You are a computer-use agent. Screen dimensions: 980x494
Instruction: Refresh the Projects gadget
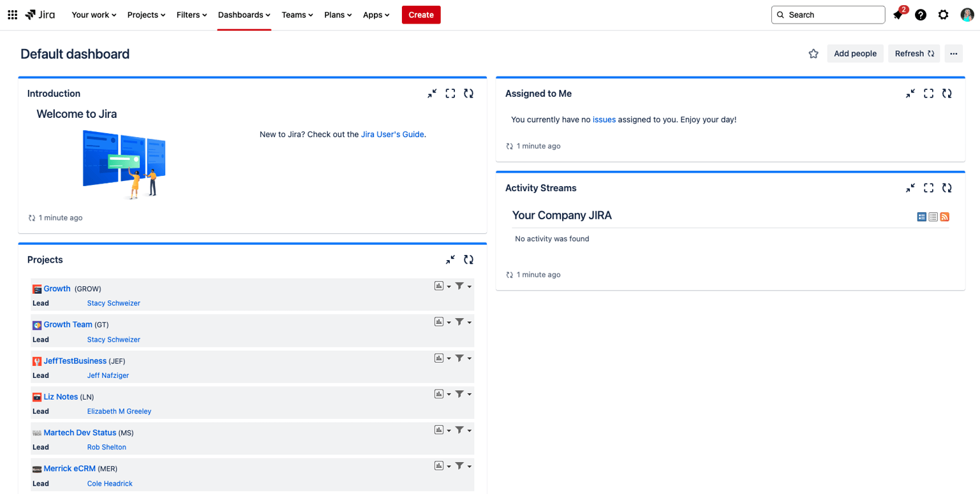point(469,259)
